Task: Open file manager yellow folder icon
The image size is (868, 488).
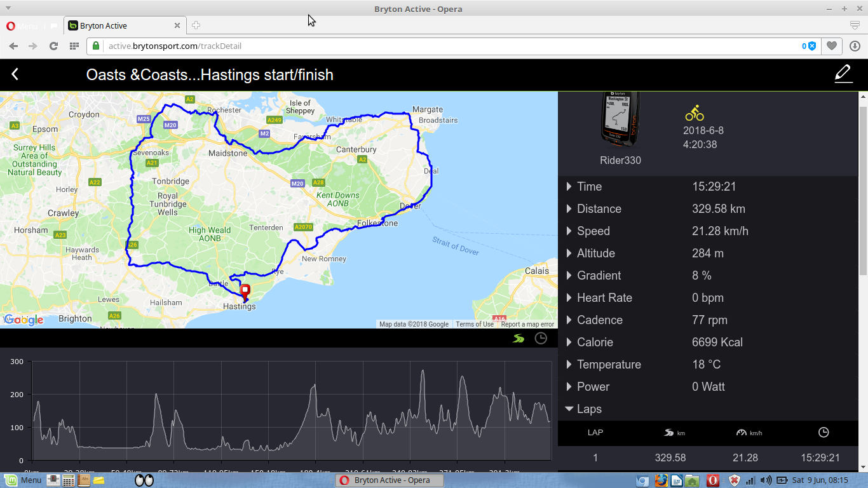Action: pyautogui.click(x=98, y=480)
